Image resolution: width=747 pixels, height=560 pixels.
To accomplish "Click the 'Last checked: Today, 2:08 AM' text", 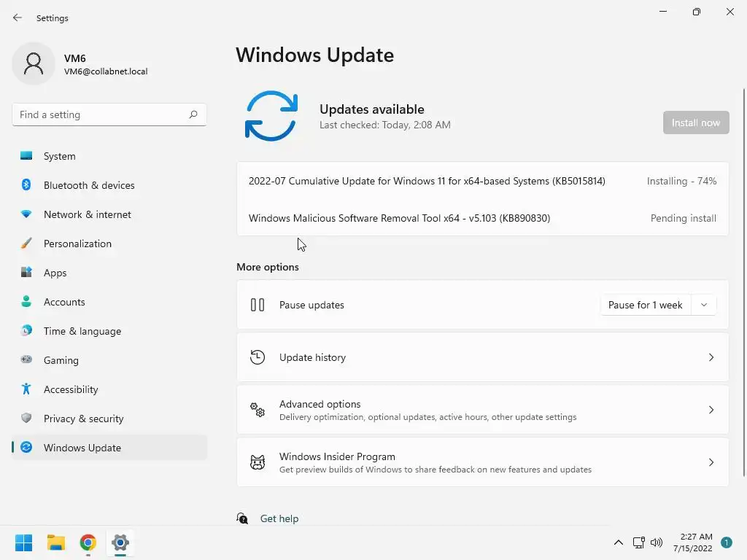I will (x=385, y=125).
